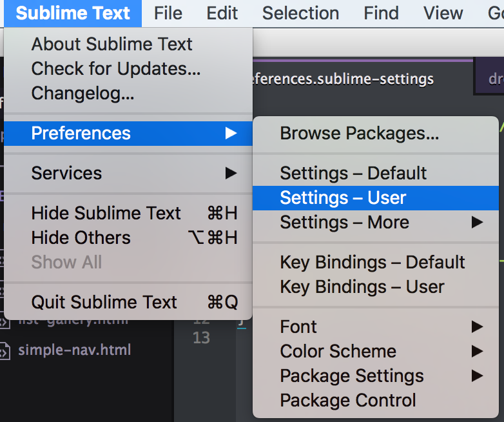Select Key Bindings – User
This screenshot has width=504, height=422.
click(362, 287)
